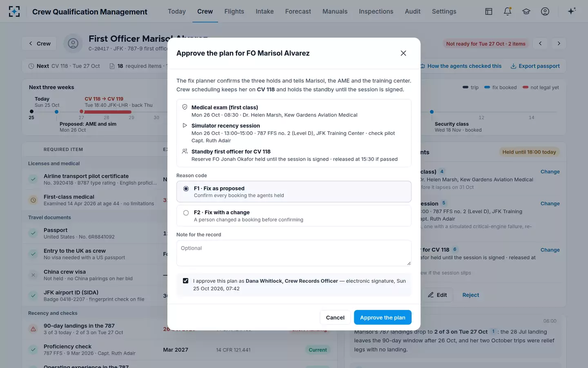The height and width of the screenshot is (368, 588).
Task: Click Change for the simulator session item
Action: (550, 204)
